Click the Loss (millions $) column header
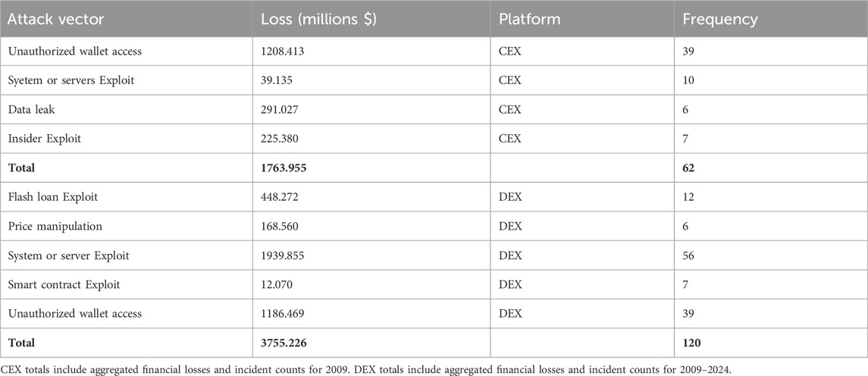The image size is (868, 376). (x=317, y=19)
